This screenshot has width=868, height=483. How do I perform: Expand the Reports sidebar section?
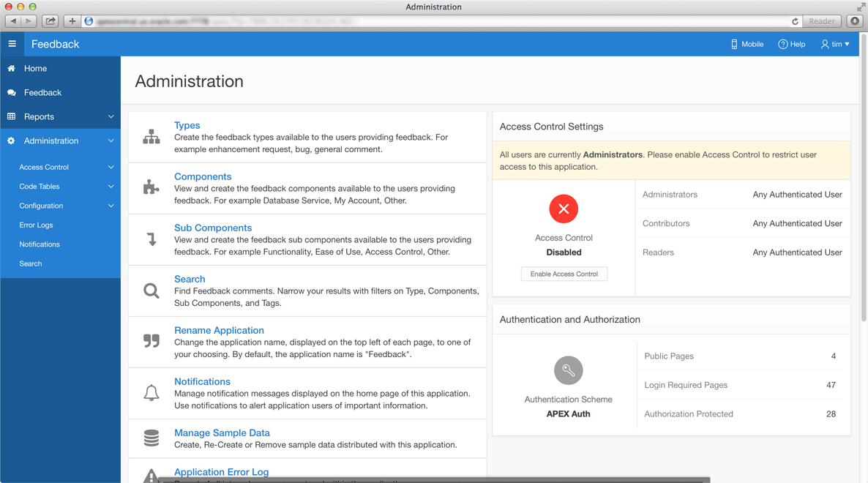click(111, 117)
